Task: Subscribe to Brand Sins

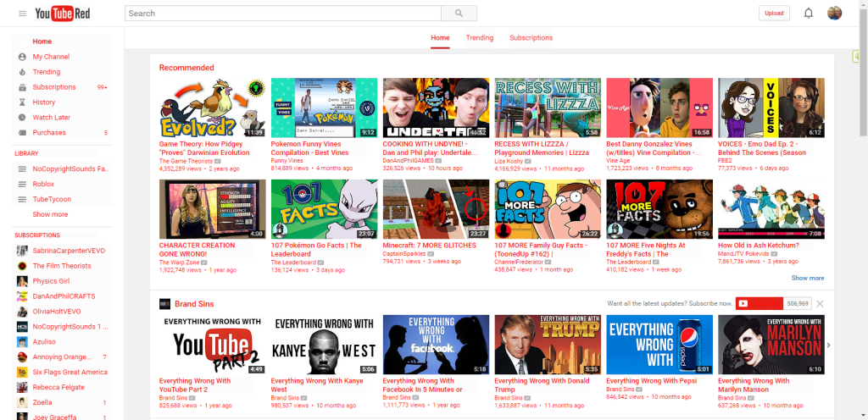Action: [759, 303]
